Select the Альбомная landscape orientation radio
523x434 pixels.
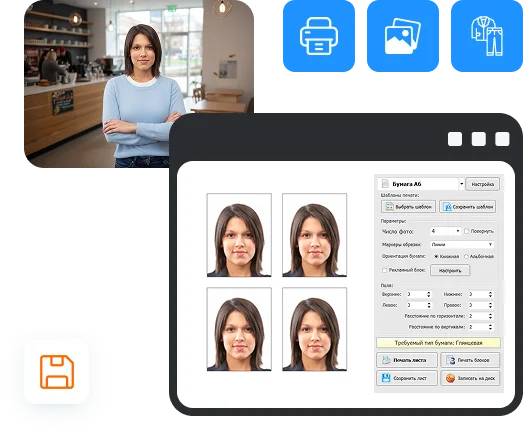(x=466, y=256)
